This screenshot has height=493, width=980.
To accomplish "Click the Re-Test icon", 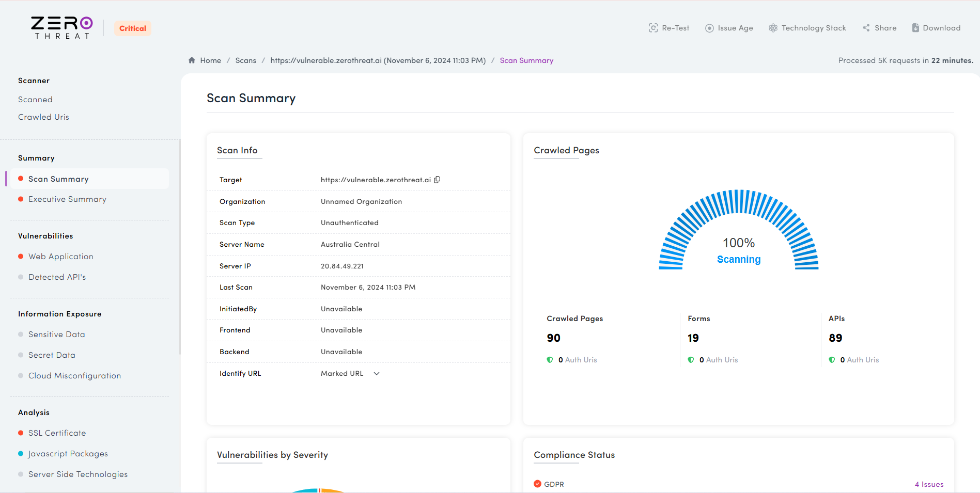I will click(x=654, y=28).
